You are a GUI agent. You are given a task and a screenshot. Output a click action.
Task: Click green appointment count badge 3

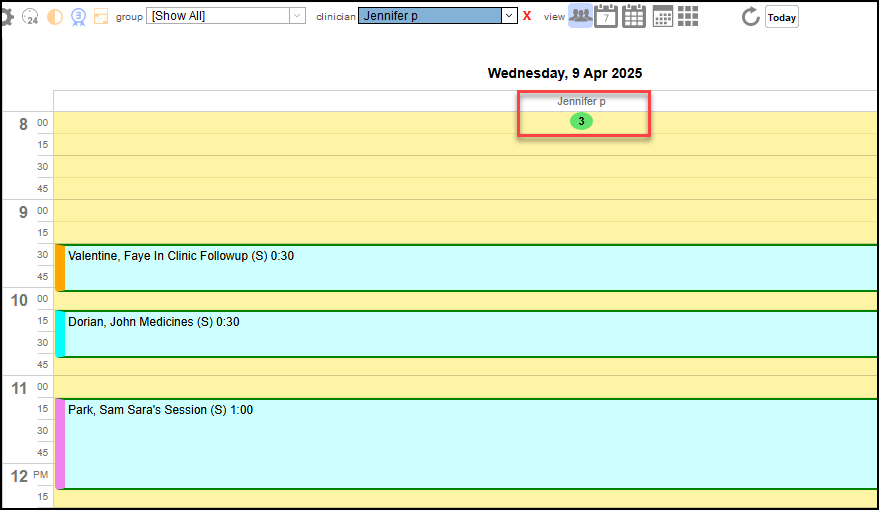tap(581, 121)
